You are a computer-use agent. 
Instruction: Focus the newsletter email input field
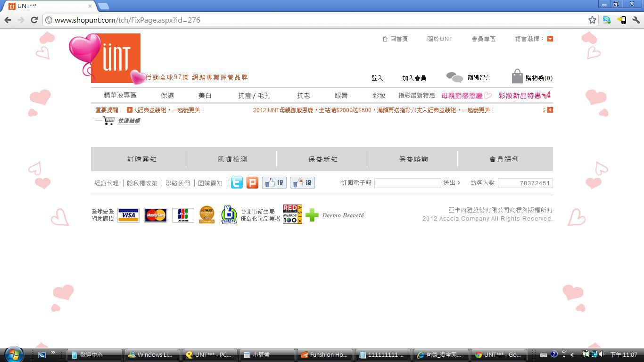[408, 183]
